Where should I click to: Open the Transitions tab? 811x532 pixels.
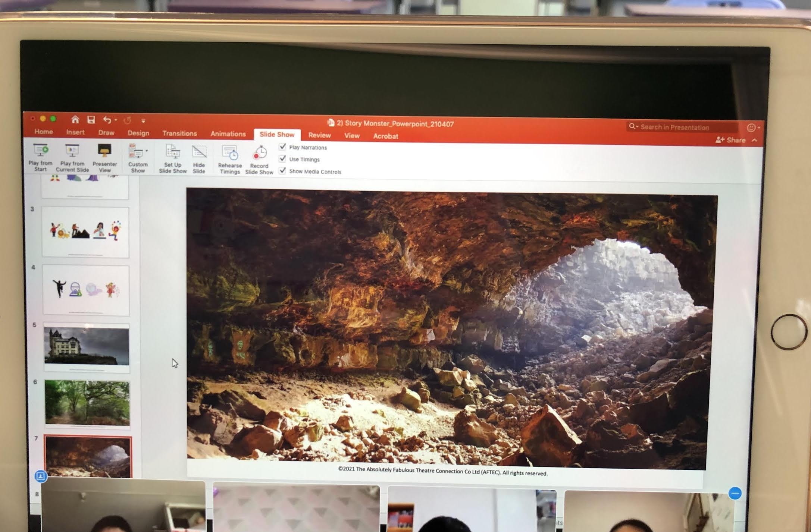point(180,133)
